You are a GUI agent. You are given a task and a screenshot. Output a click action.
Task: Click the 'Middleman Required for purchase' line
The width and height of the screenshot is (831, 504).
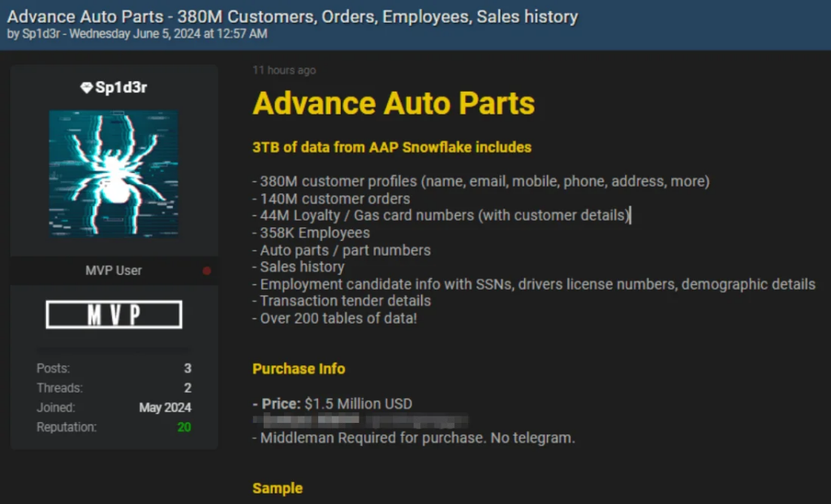click(x=413, y=437)
